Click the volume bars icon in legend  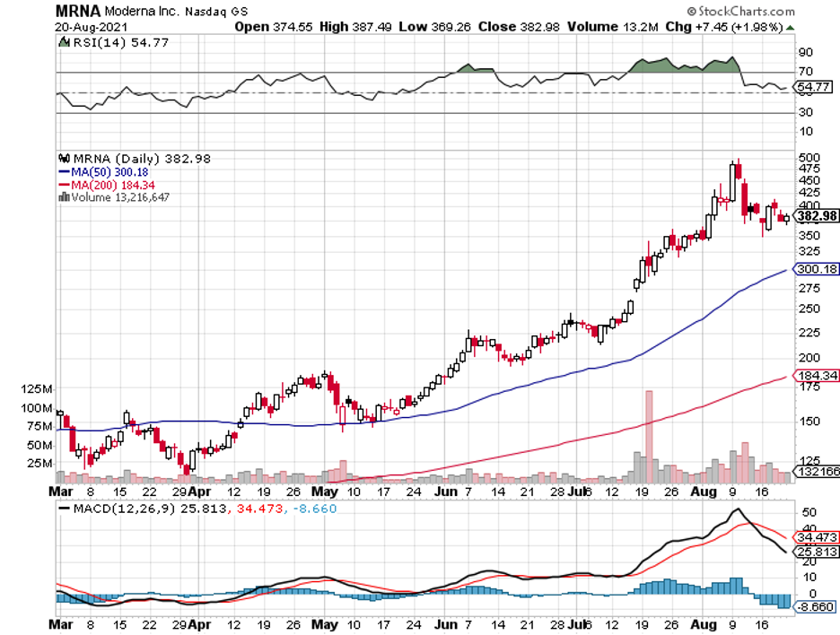(62, 196)
